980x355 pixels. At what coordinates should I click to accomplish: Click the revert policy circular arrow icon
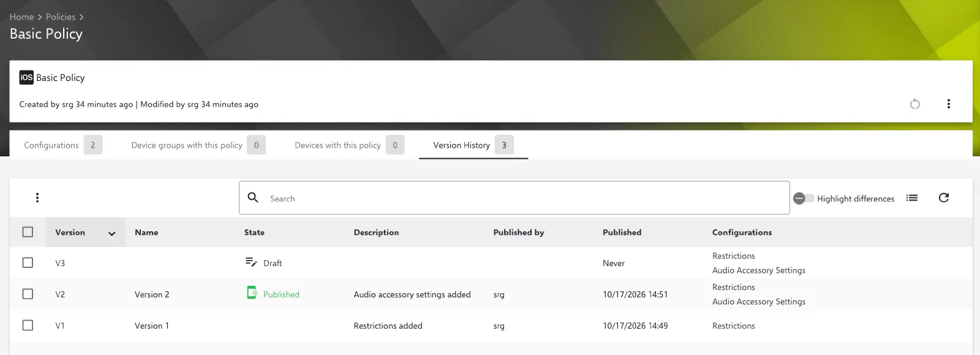[x=915, y=104]
